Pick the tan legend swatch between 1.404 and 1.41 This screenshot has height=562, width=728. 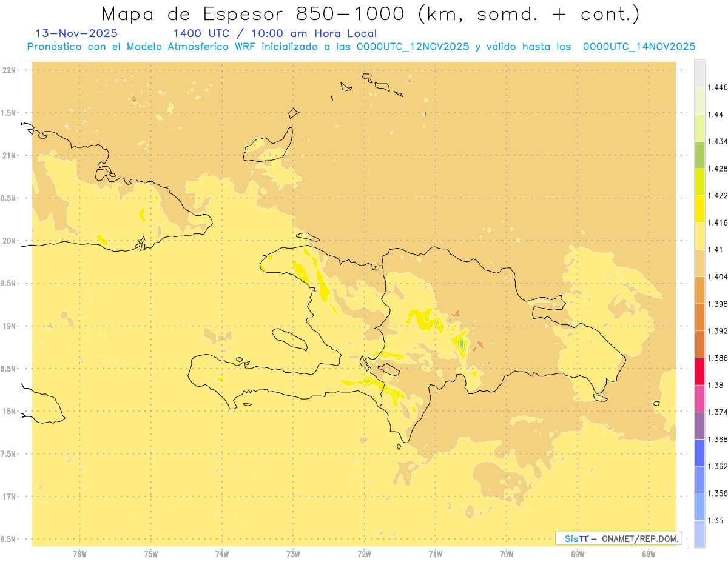[699, 263]
